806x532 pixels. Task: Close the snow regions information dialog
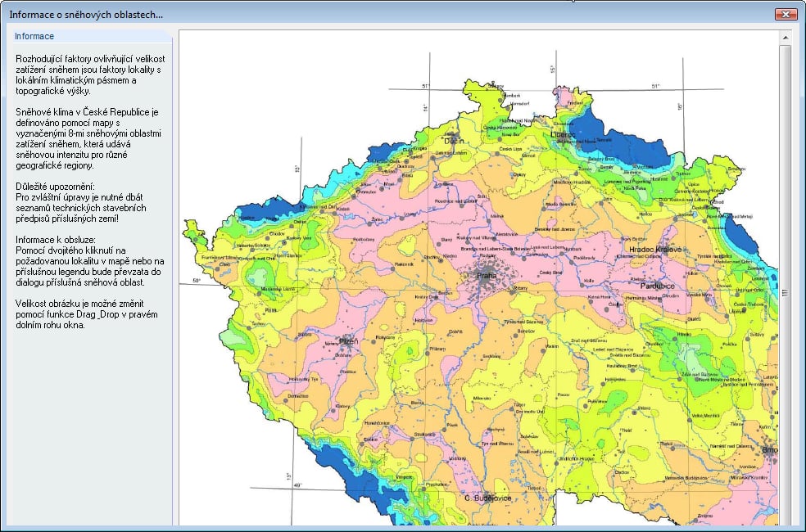(x=786, y=15)
